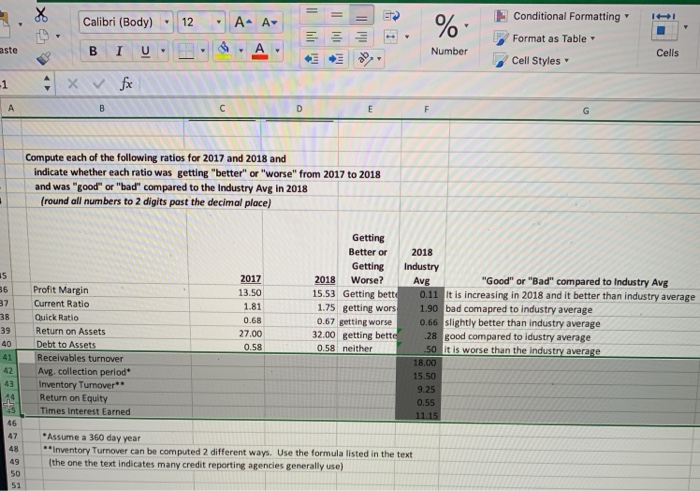
Task: Select row 47 header
Action: (x=12, y=436)
